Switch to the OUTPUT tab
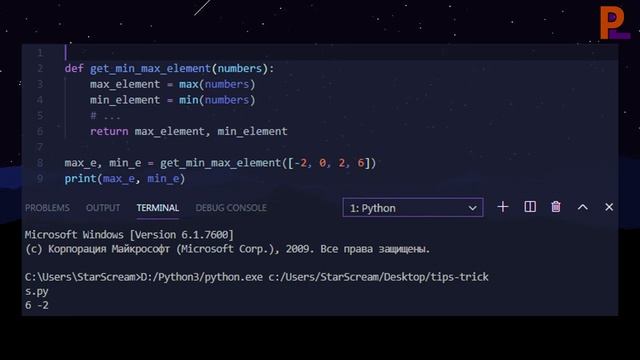This screenshot has height=360, width=640. (103, 208)
